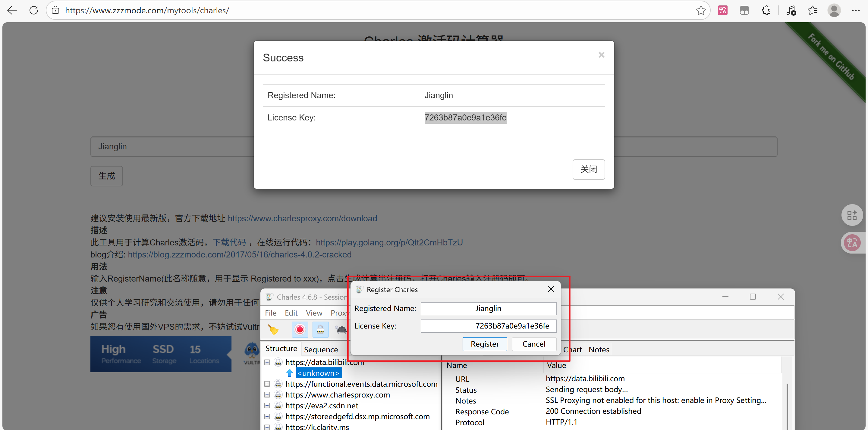This screenshot has width=868, height=430.
Task: Add this page to favorites with the star
Action: coord(701,11)
